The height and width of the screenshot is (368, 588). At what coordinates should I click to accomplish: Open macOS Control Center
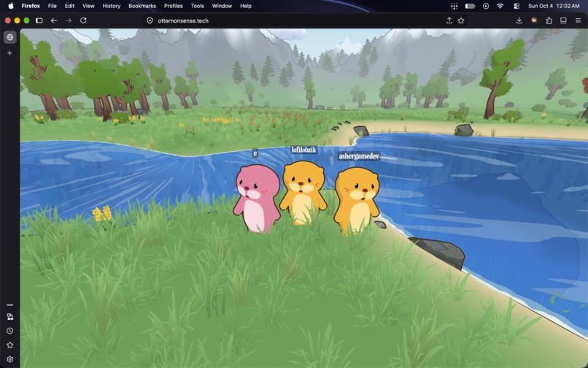click(x=517, y=6)
